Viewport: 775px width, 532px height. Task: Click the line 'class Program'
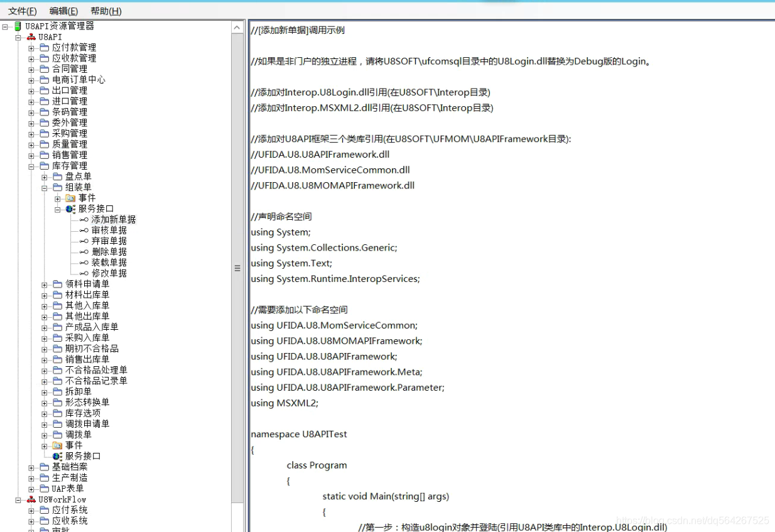pyautogui.click(x=317, y=465)
